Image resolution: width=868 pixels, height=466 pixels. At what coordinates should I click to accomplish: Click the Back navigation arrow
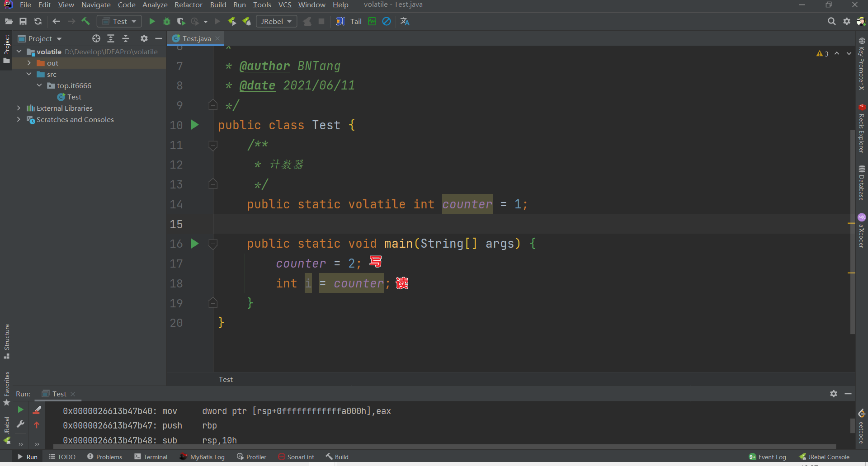[56, 21]
